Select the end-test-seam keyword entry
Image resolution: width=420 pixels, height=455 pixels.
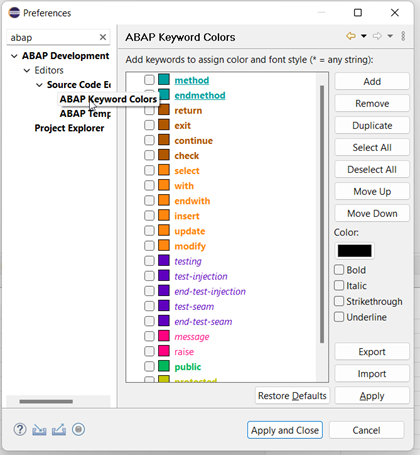point(203,322)
